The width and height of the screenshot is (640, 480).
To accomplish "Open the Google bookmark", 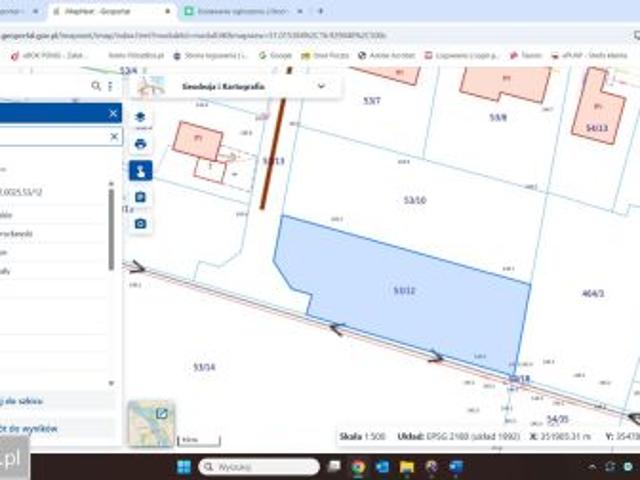I will click(274, 56).
